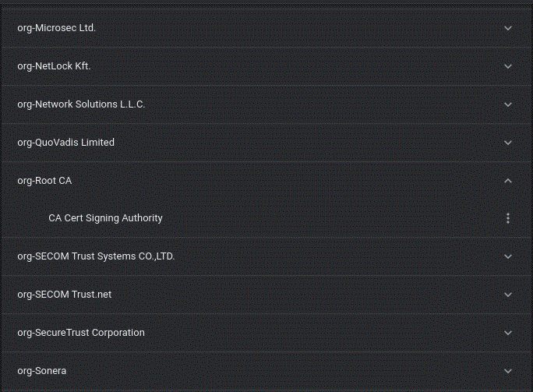
Task: Open the org-Network Solutions L.L.C. entry
Action: click(81, 104)
